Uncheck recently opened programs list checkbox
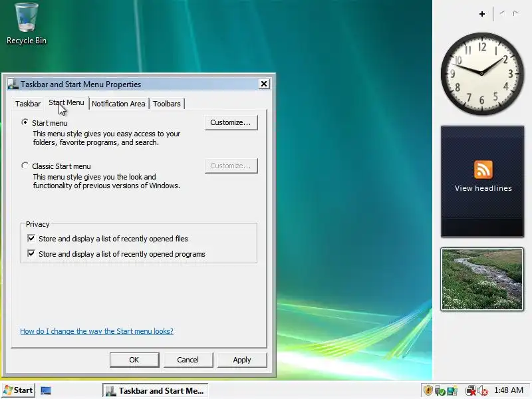532x399 pixels. pos(31,253)
